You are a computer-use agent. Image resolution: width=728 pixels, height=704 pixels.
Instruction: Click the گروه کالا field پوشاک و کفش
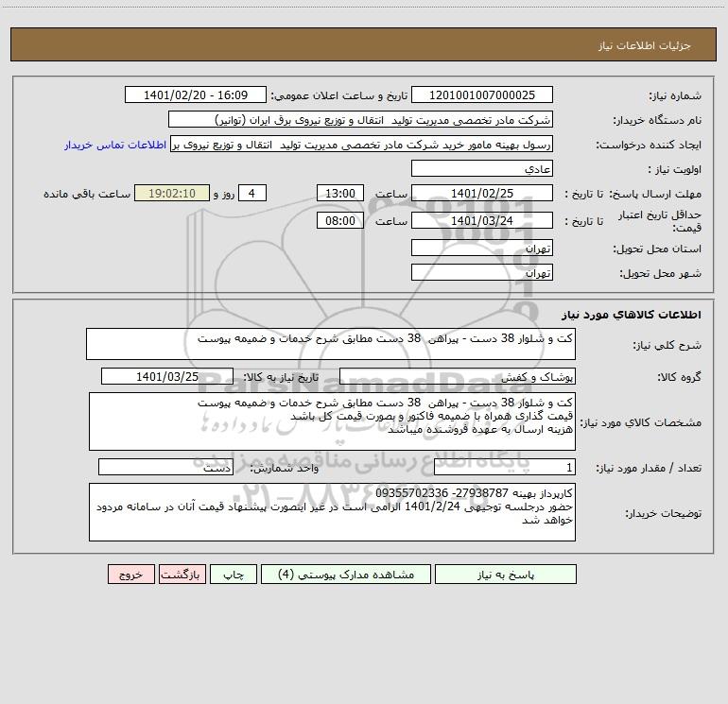(458, 376)
